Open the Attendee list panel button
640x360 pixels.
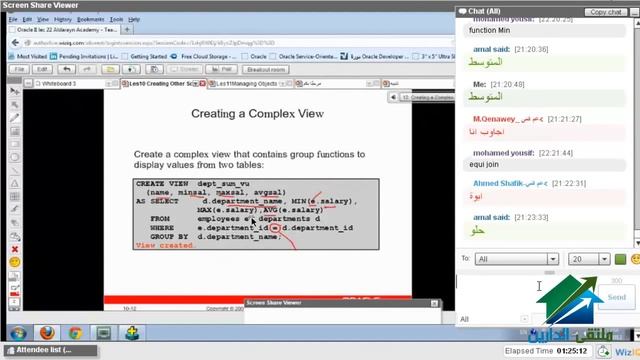point(51,350)
